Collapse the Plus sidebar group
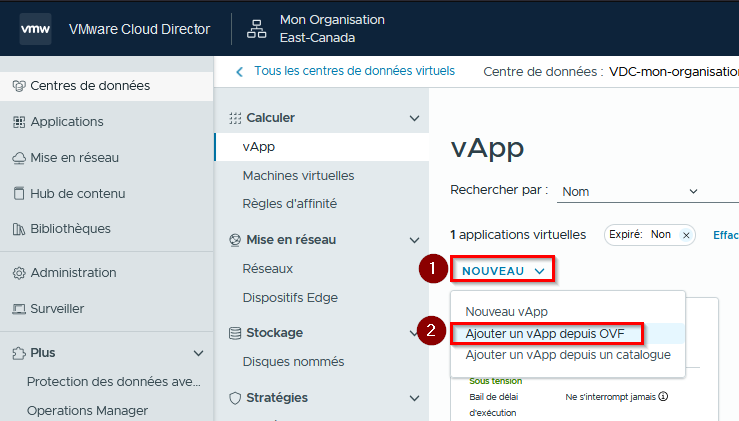This screenshot has width=739, height=421. tap(198, 353)
